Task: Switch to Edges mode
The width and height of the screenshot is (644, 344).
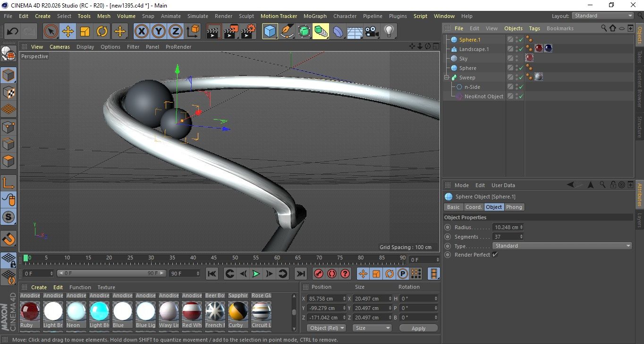Action: click(8, 144)
